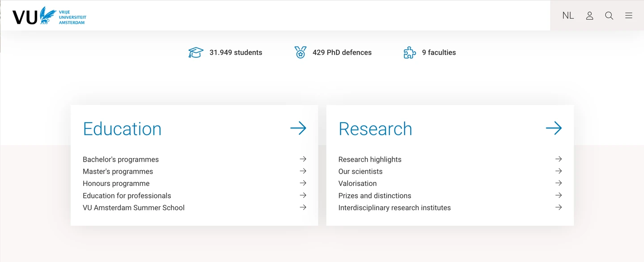The image size is (644, 262).
Task: Open the Research heading link
Action: pos(375,129)
